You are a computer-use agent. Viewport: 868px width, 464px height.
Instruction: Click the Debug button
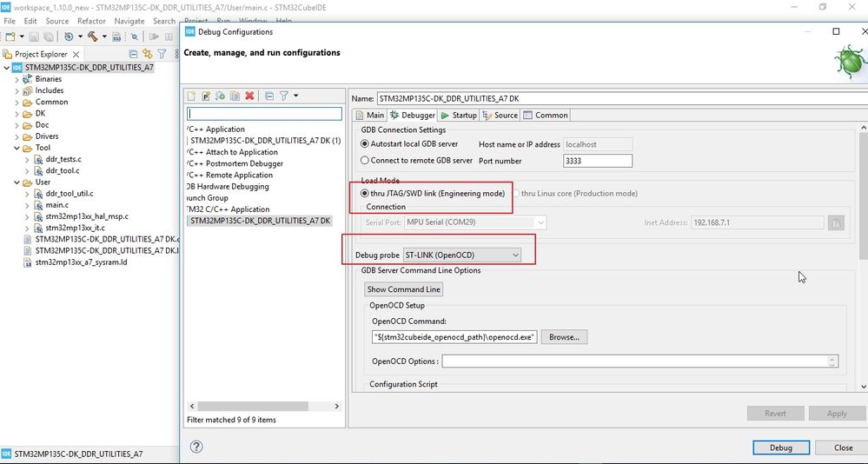781,447
